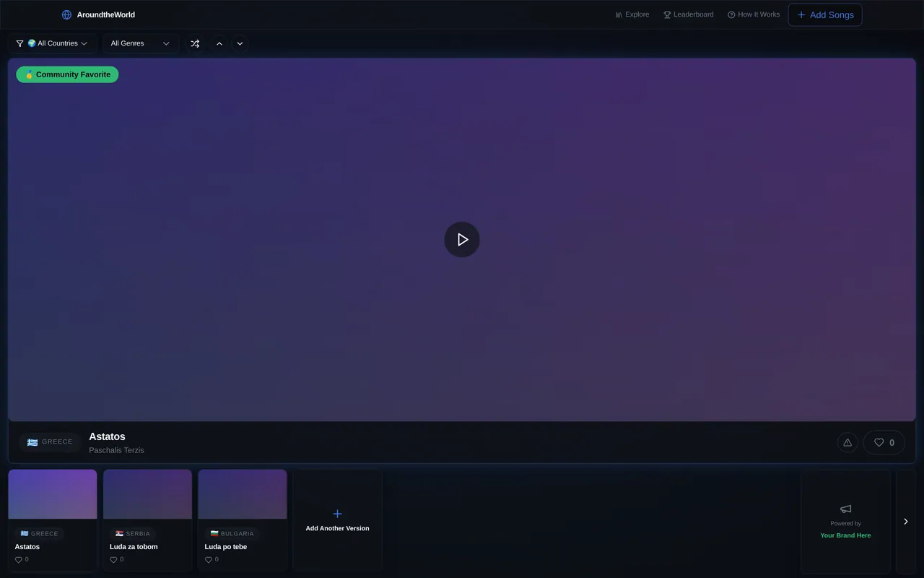Open the All Genres dropdown

(x=140, y=43)
